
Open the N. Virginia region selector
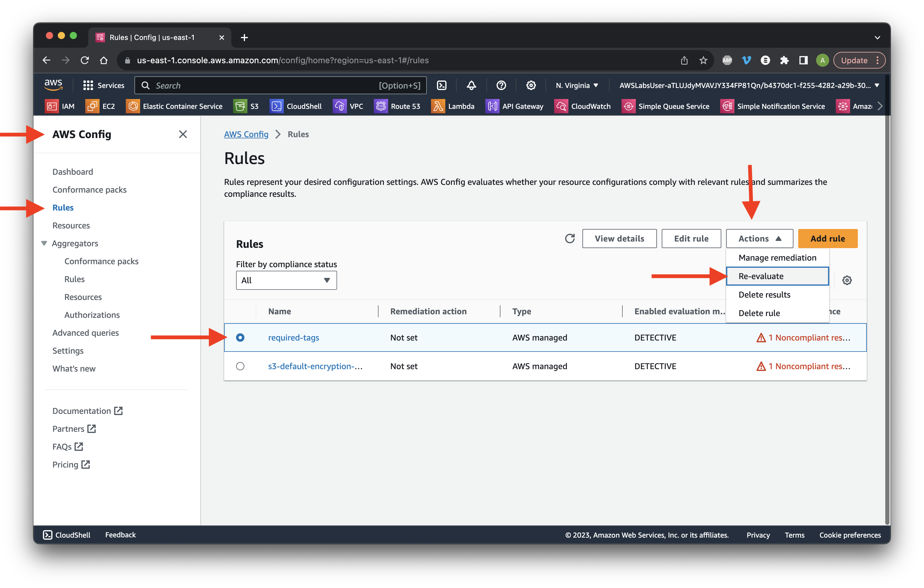[x=577, y=85]
